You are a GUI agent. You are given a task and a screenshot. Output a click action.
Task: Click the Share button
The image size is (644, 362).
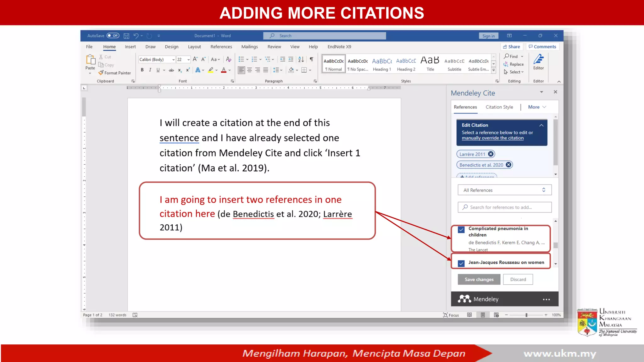point(511,47)
